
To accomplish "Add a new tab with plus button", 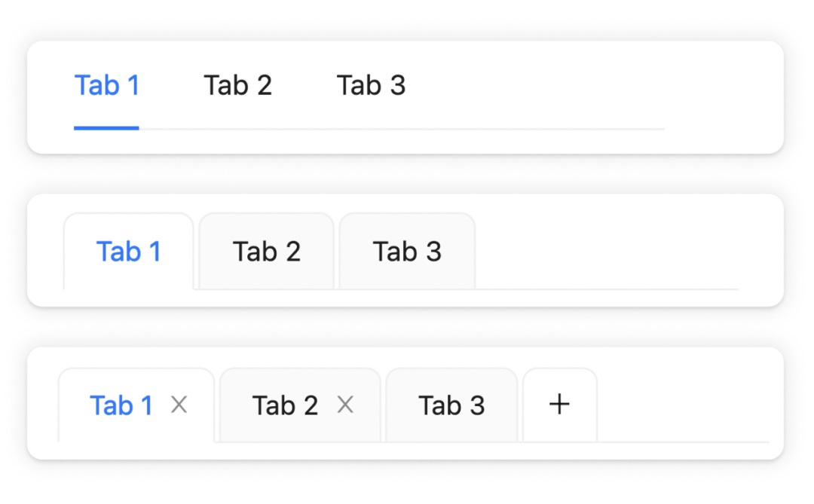I will pyautogui.click(x=559, y=405).
